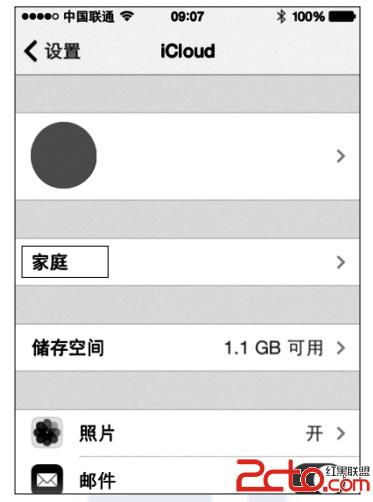
Task: Tap the 照片 label
Action: coord(97,433)
